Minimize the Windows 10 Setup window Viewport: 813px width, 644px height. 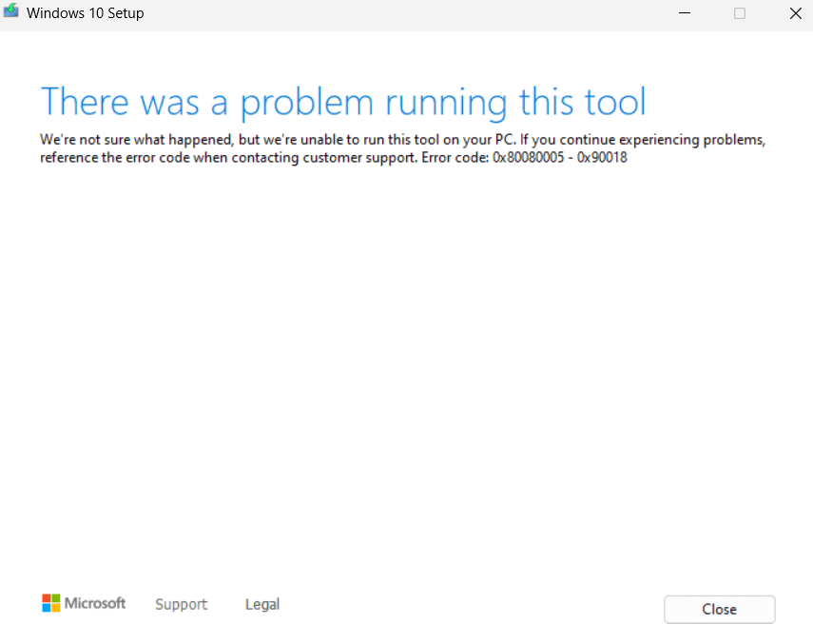pyautogui.click(x=685, y=13)
